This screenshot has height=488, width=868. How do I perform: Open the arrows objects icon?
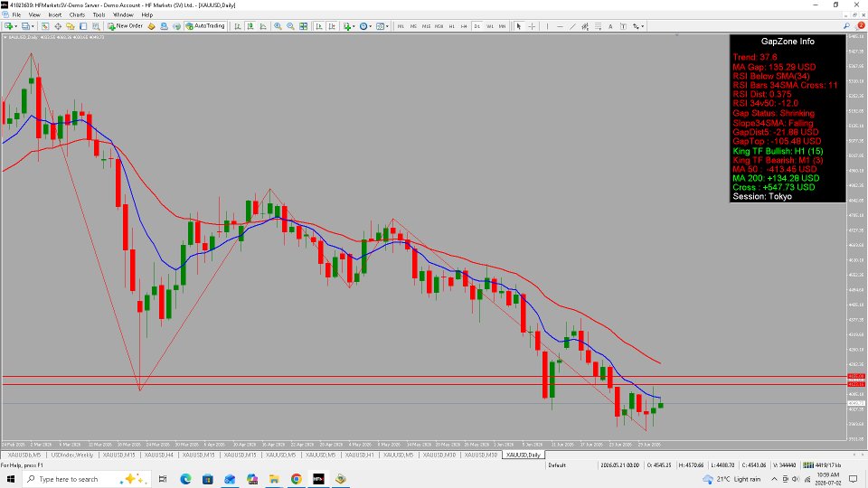tap(636, 26)
